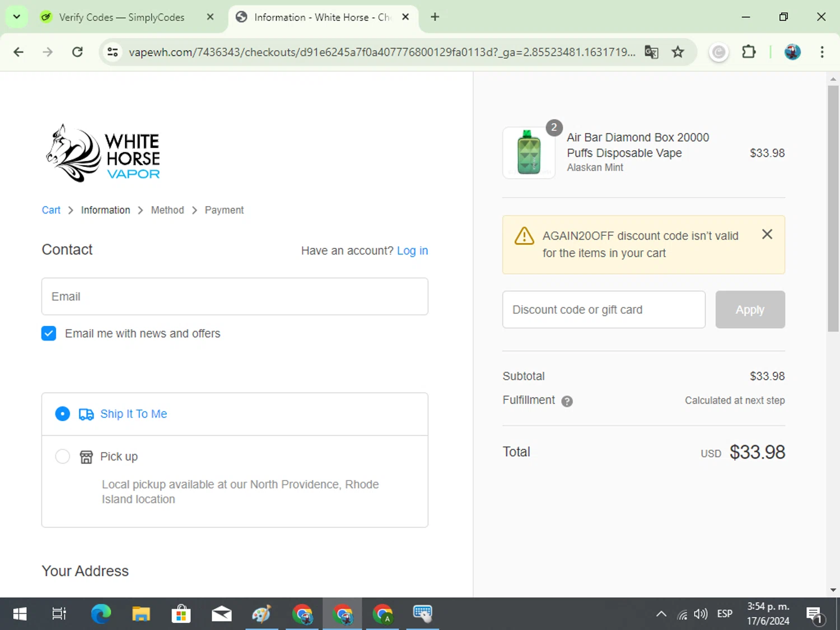Open a new browser tab
This screenshot has width=840, height=630.
click(x=435, y=17)
